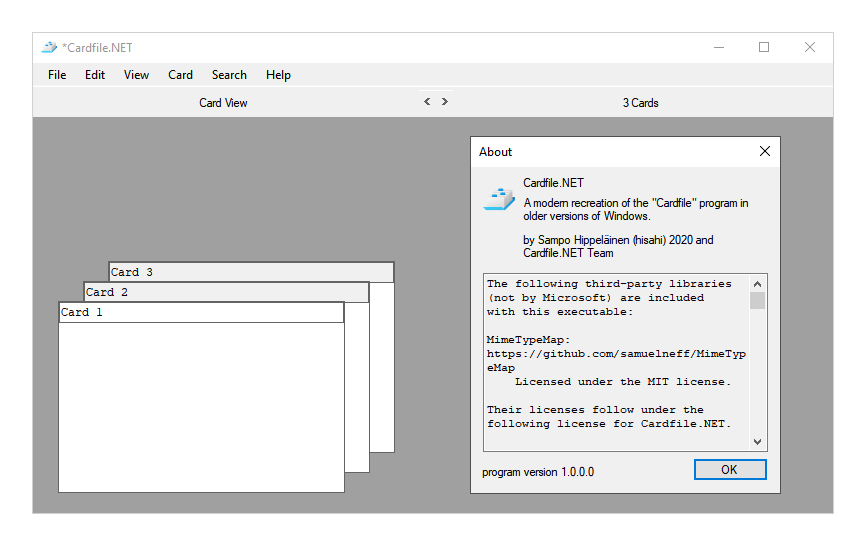The width and height of the screenshot is (866, 546).
Task: Click OK in the About dialog
Action: click(x=730, y=470)
